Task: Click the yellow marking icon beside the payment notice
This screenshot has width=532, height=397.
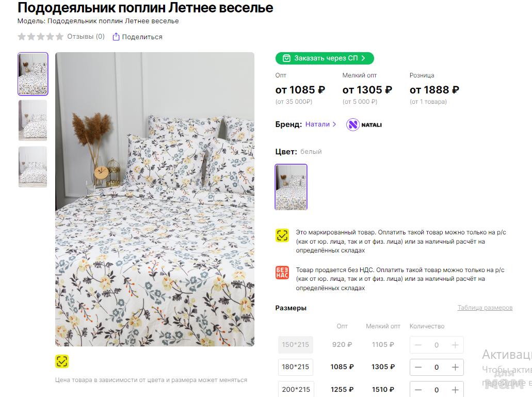Action: click(x=282, y=235)
